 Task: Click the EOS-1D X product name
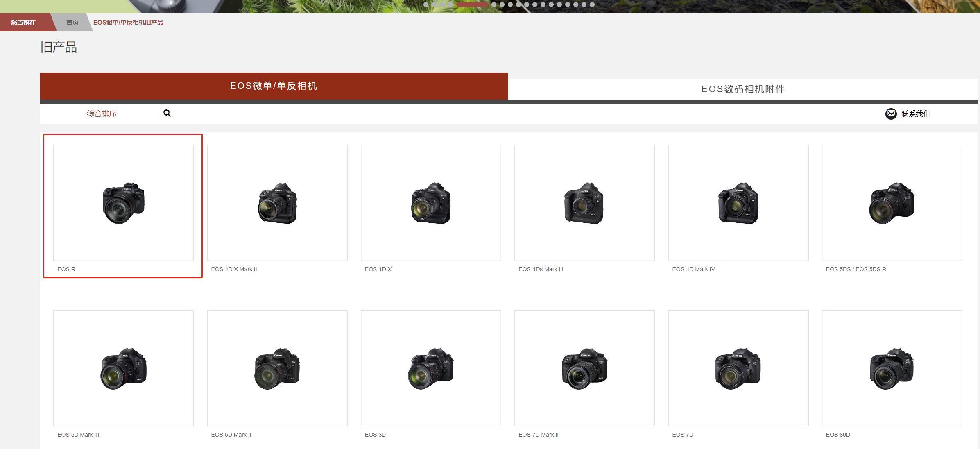coord(378,269)
